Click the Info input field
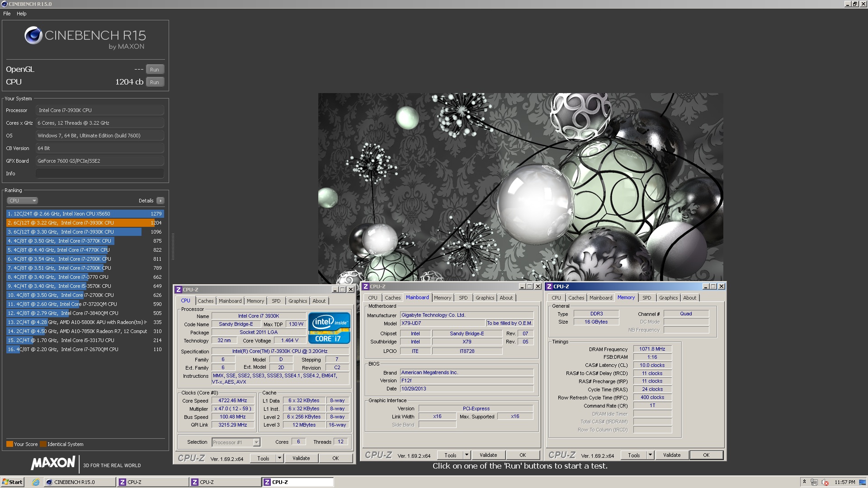This screenshot has width=868, height=488. [100, 174]
